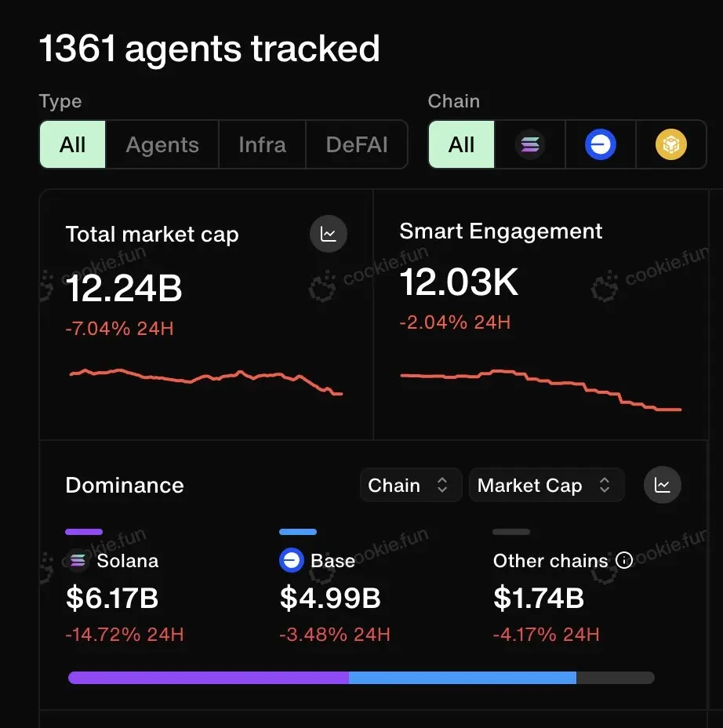Switch to the Infra type tab

(262, 145)
